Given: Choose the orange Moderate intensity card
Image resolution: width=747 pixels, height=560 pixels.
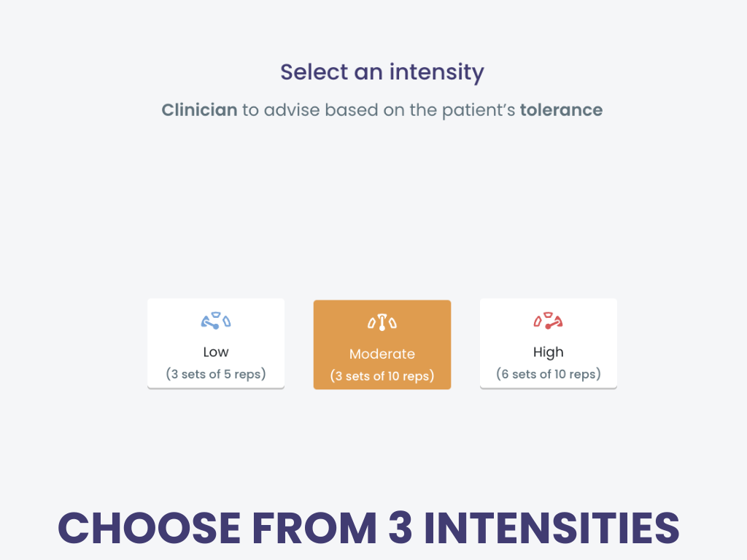Looking at the screenshot, I should click(x=382, y=345).
